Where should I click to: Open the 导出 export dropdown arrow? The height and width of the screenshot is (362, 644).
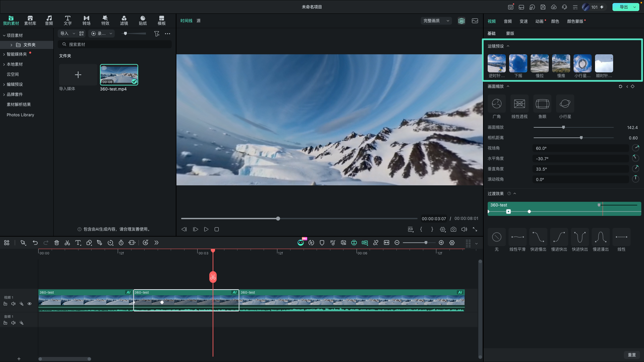[x=635, y=7]
